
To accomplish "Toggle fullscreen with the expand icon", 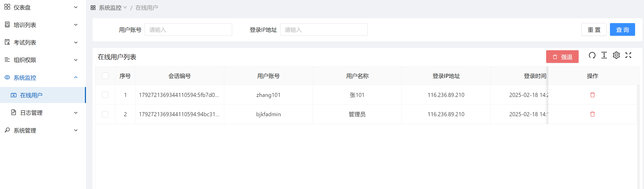I will pyautogui.click(x=628, y=55).
